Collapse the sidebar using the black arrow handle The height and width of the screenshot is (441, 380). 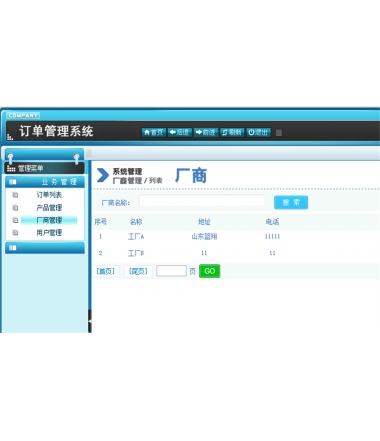[90, 321]
